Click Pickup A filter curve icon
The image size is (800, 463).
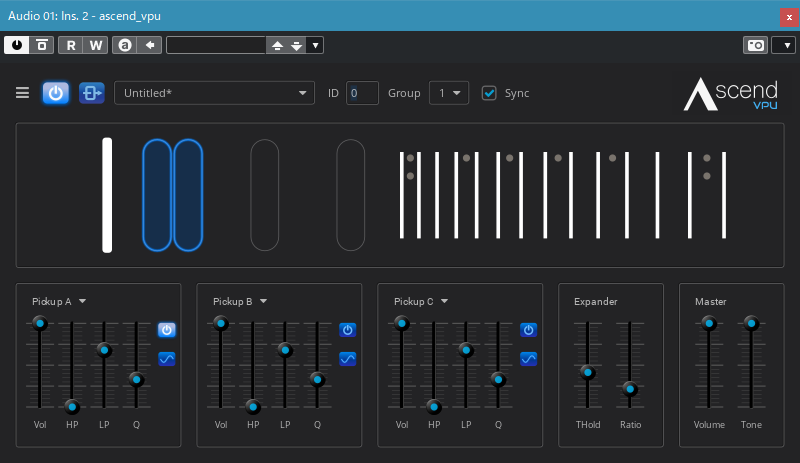(166, 359)
